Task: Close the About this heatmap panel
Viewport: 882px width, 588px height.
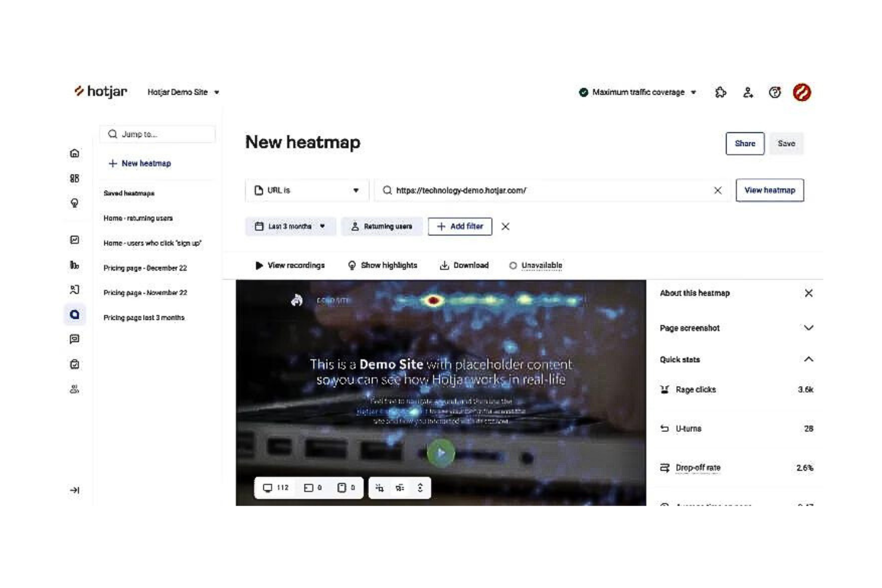Action: tap(809, 293)
